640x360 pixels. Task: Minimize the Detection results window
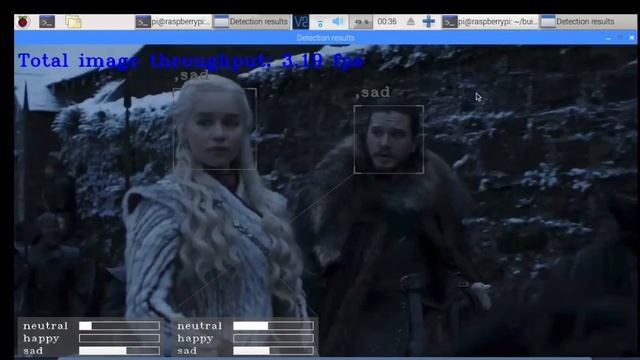pyautogui.click(x=608, y=38)
